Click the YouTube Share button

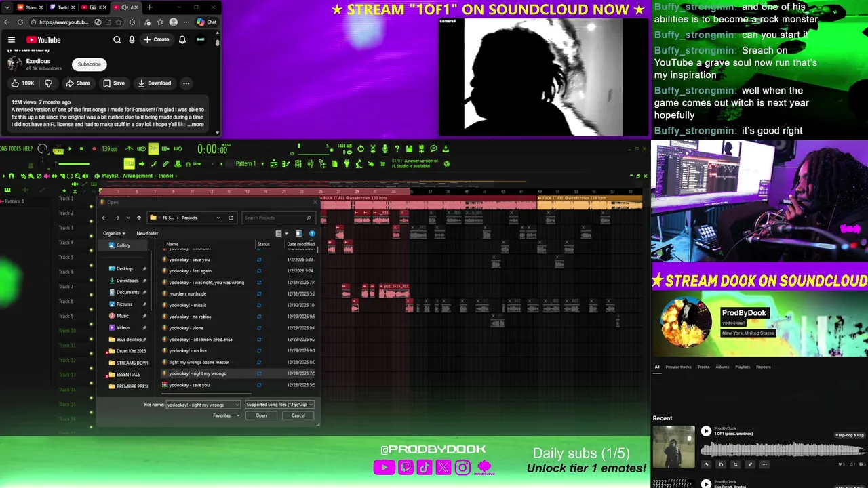tap(77, 83)
